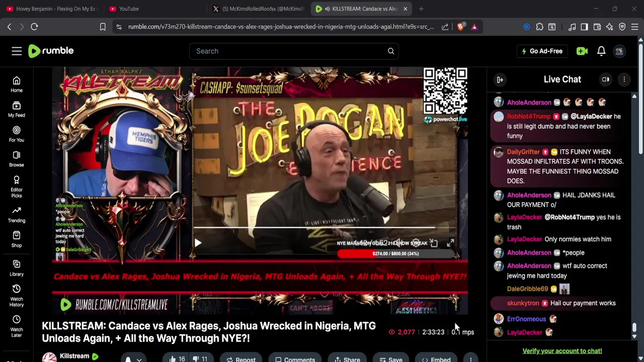The width and height of the screenshot is (644, 362).
Task: Click RobNot4Trump username in chat
Action: 529,117
